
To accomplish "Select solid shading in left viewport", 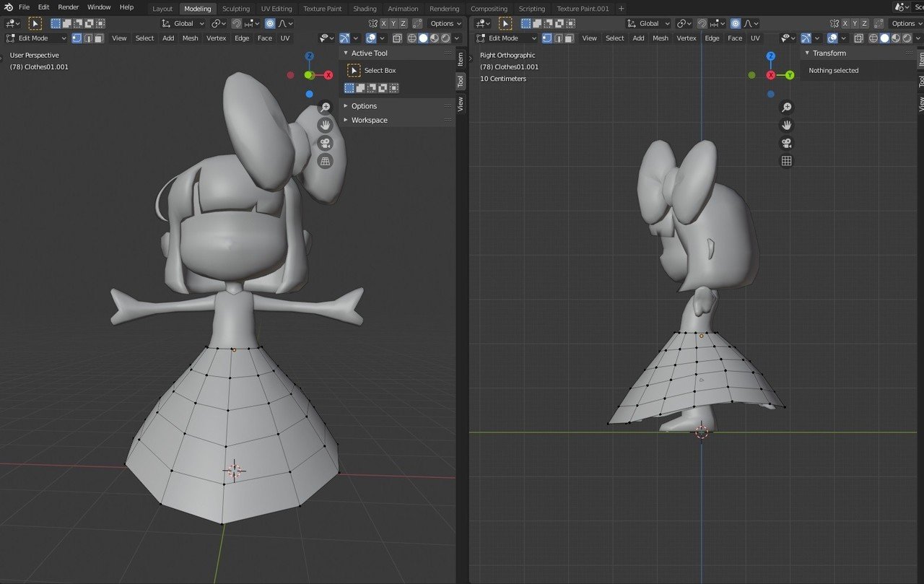I will pyautogui.click(x=423, y=38).
